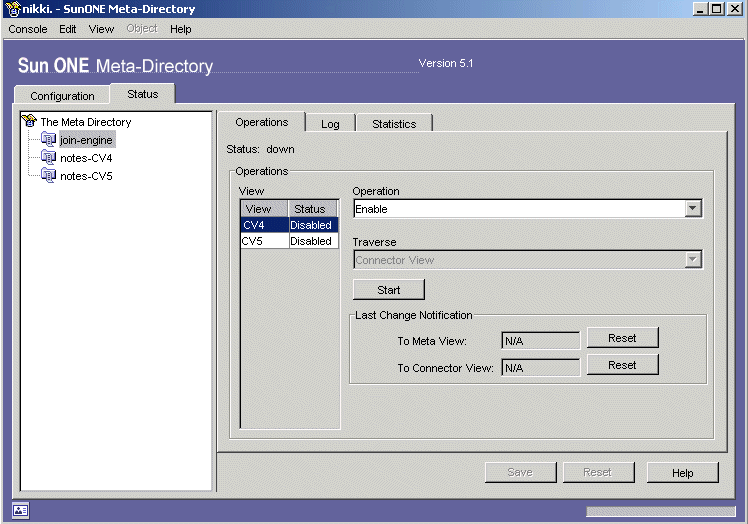Select join-engine in the tree

click(86, 140)
